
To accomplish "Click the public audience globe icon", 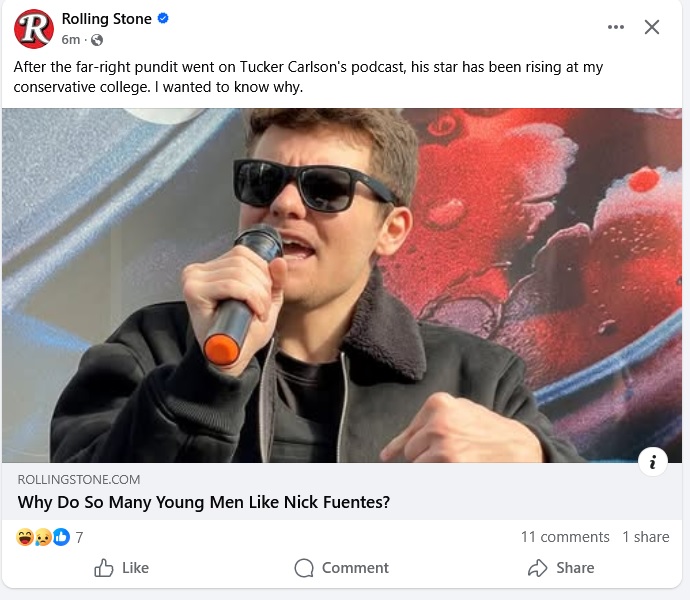I will pos(97,40).
